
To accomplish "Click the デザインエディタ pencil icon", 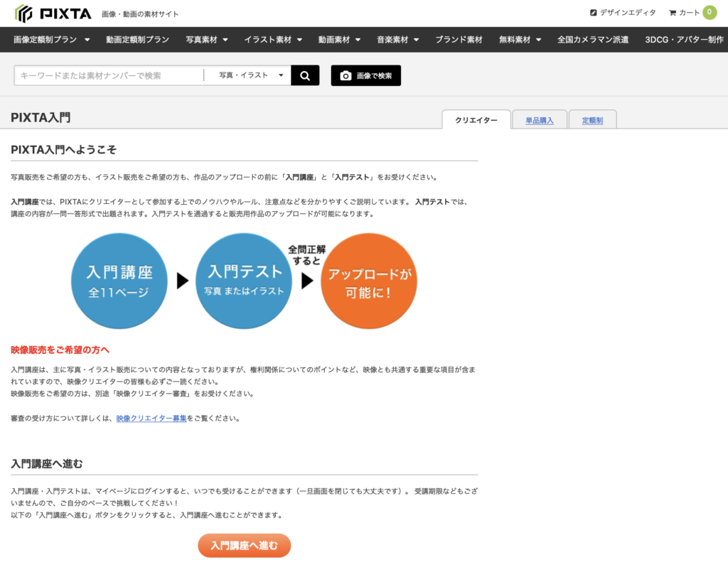I will tap(592, 12).
